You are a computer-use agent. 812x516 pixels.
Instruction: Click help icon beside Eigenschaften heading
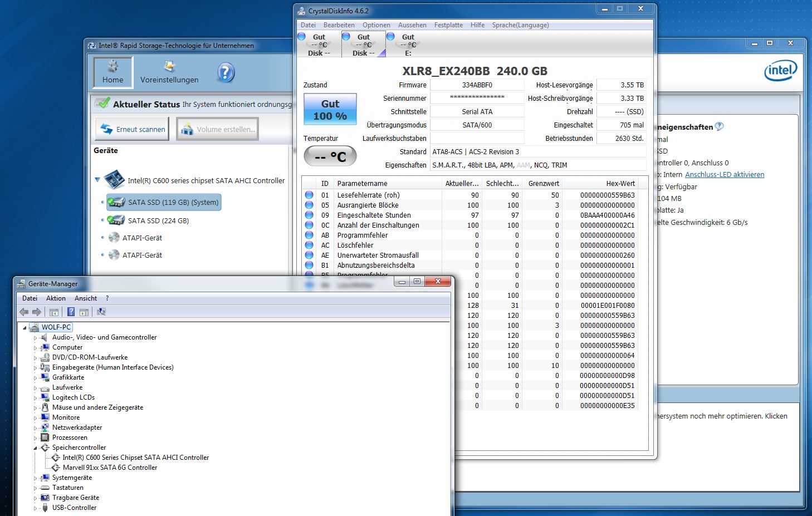point(719,126)
